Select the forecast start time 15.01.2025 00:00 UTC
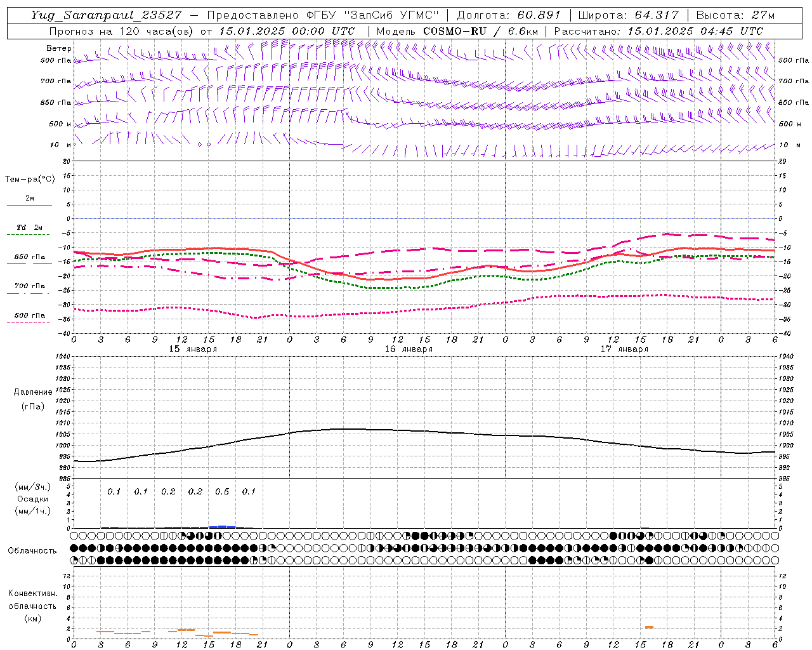The width and height of the screenshot is (812, 650). (x=287, y=31)
